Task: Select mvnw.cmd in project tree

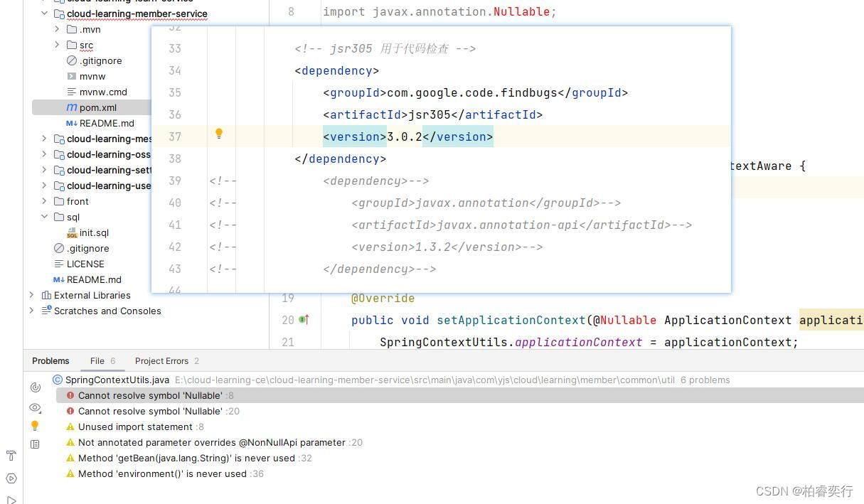Action: [x=103, y=92]
